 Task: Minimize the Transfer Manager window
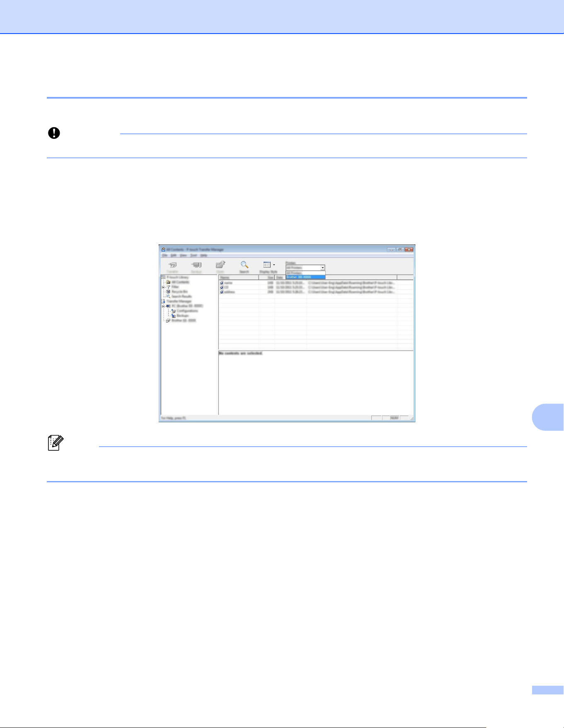coord(392,249)
